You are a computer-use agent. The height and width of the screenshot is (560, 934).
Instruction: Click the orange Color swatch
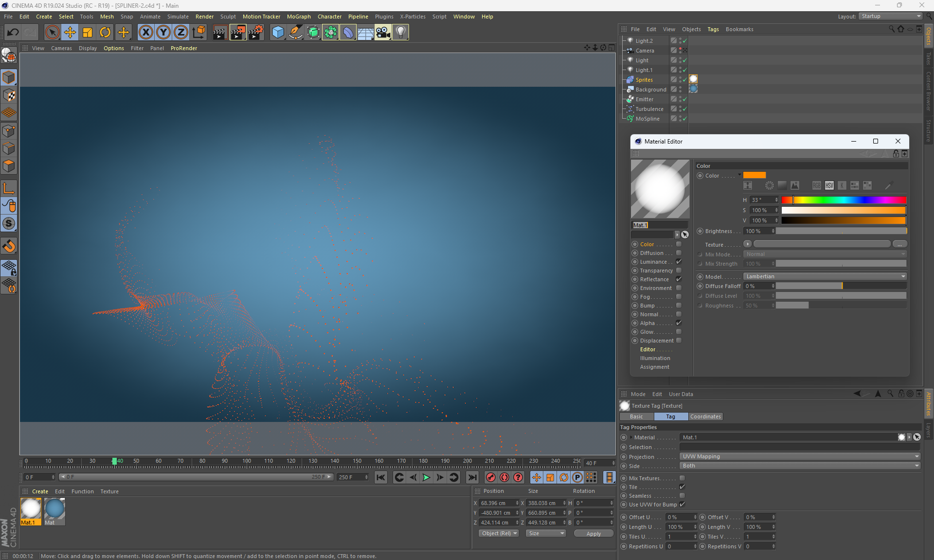click(x=754, y=176)
